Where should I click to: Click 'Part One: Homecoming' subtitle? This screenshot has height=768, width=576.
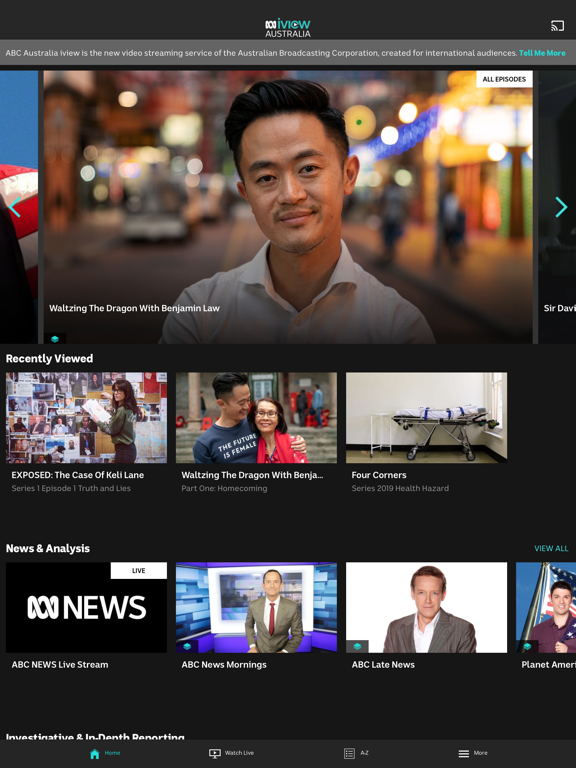[224, 488]
